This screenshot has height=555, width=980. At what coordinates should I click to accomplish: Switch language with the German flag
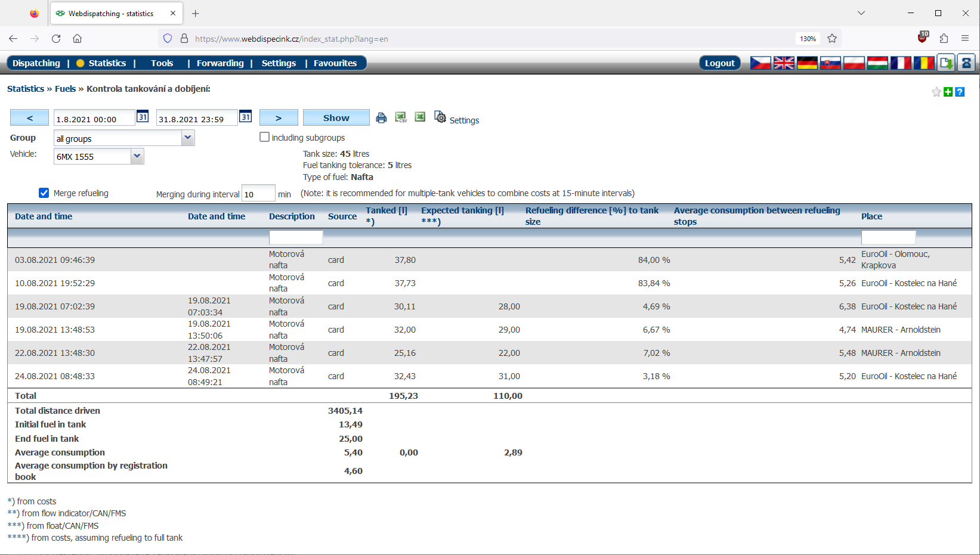point(806,63)
